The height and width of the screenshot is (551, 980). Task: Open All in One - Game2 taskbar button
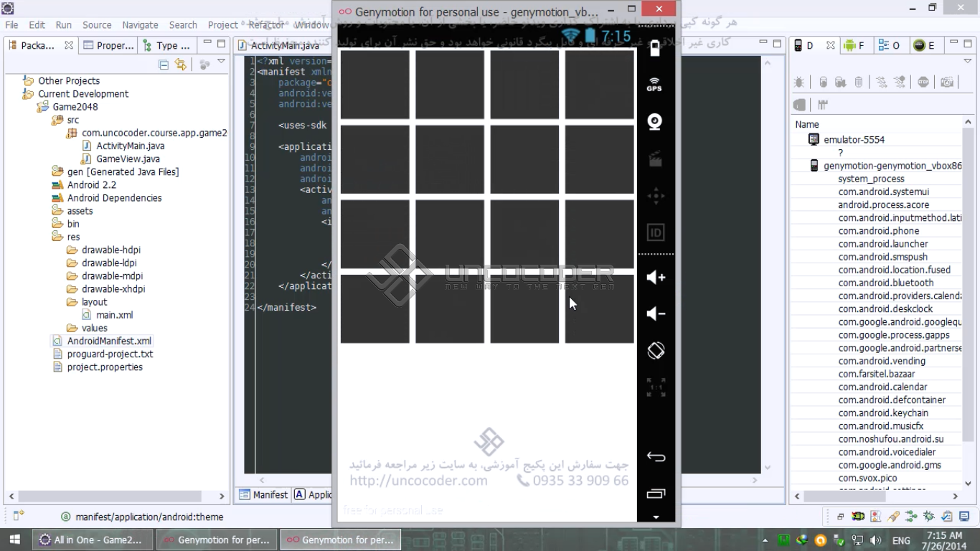click(91, 540)
